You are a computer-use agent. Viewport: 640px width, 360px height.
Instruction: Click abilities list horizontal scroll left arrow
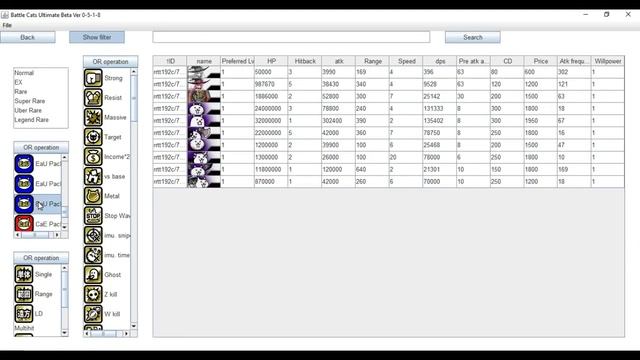[87, 333]
